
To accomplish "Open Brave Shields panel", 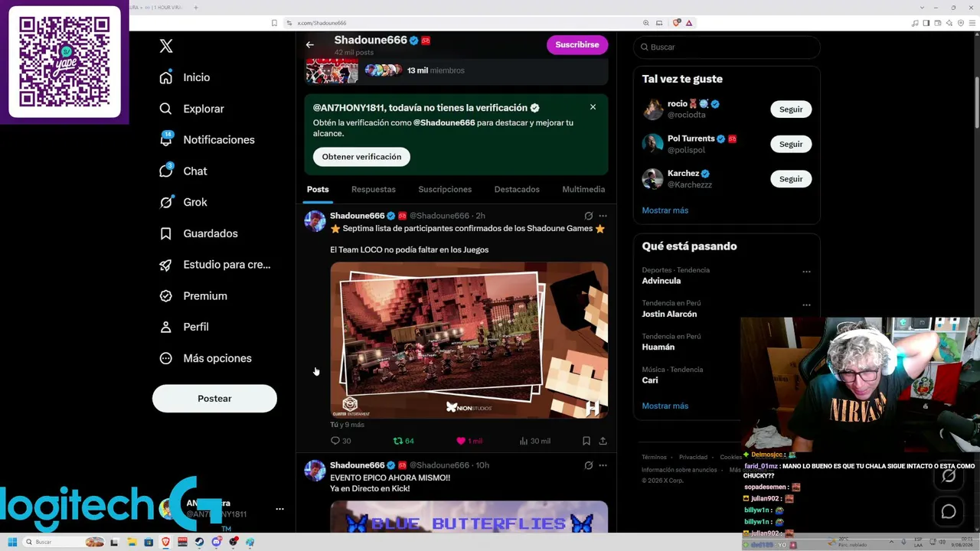I will 675,23.
